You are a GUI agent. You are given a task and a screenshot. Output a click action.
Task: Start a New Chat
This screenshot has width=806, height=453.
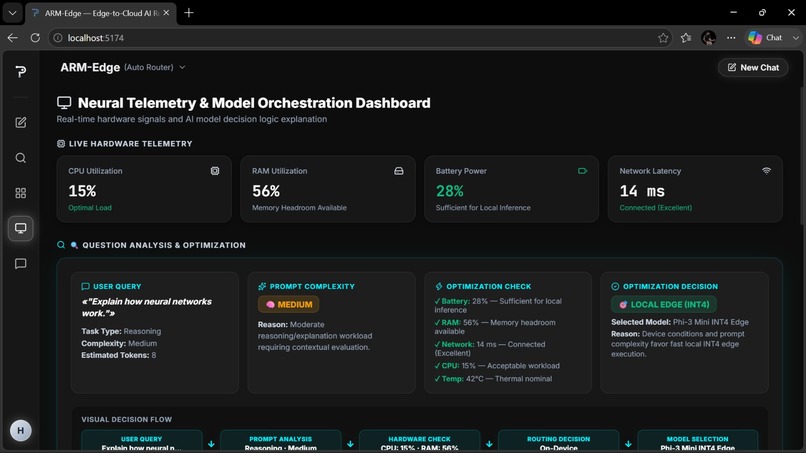click(x=753, y=67)
